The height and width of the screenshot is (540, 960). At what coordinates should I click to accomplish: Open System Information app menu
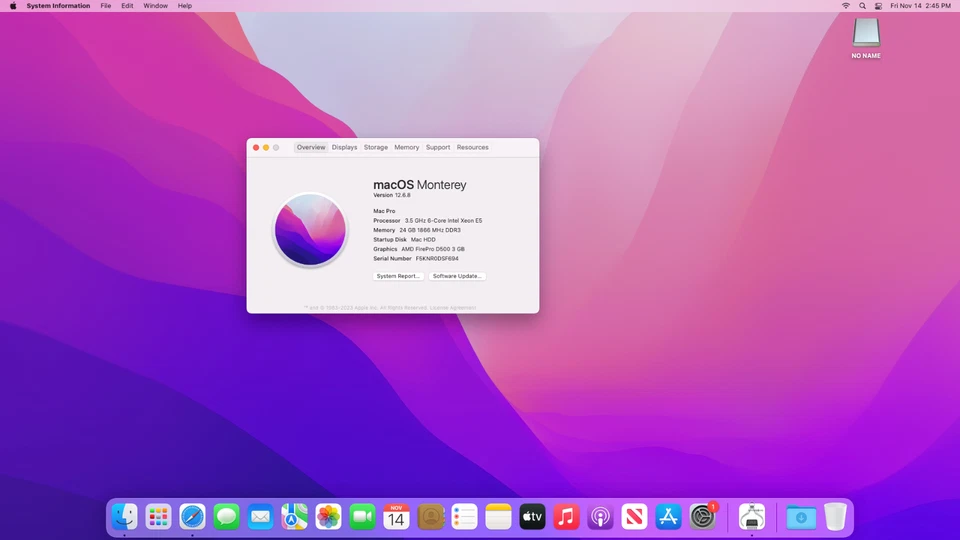[x=58, y=6]
